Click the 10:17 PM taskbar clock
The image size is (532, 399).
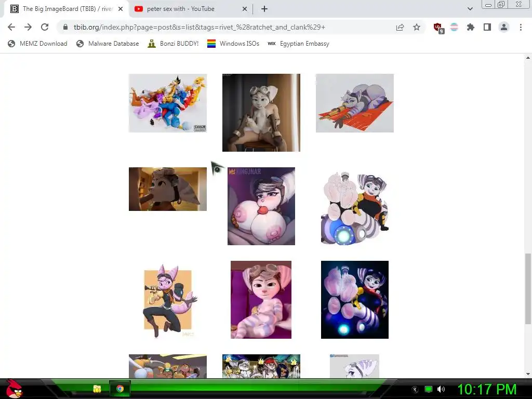click(487, 389)
